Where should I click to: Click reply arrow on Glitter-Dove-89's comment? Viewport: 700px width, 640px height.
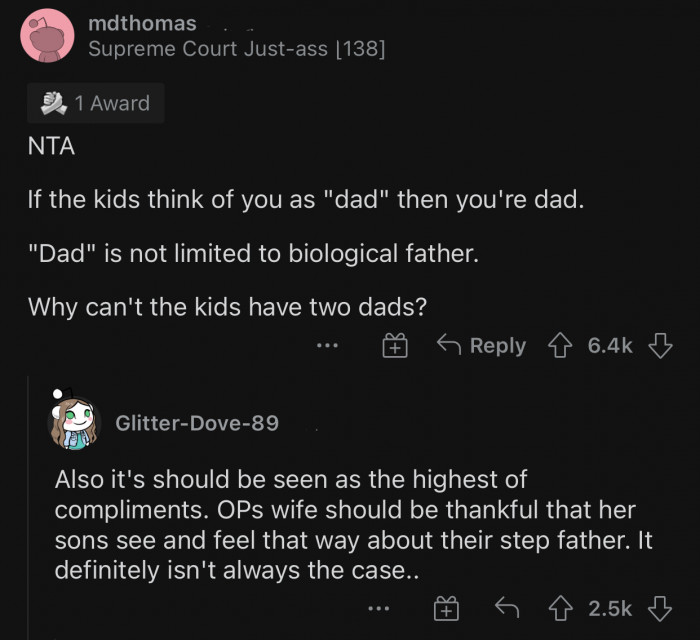[x=506, y=608]
